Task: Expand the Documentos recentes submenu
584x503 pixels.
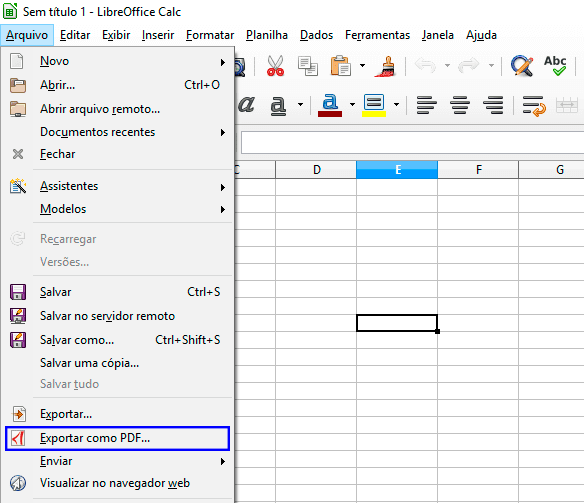Action: click(118, 132)
